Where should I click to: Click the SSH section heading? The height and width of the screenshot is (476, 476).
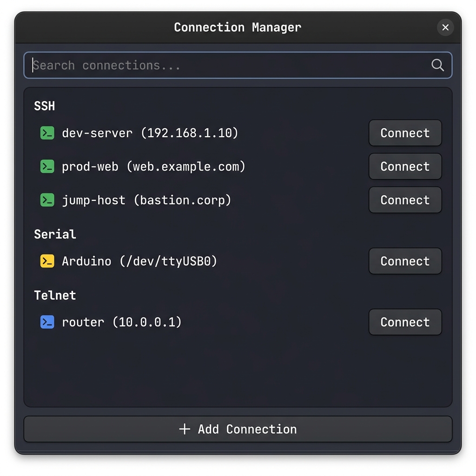(44, 106)
